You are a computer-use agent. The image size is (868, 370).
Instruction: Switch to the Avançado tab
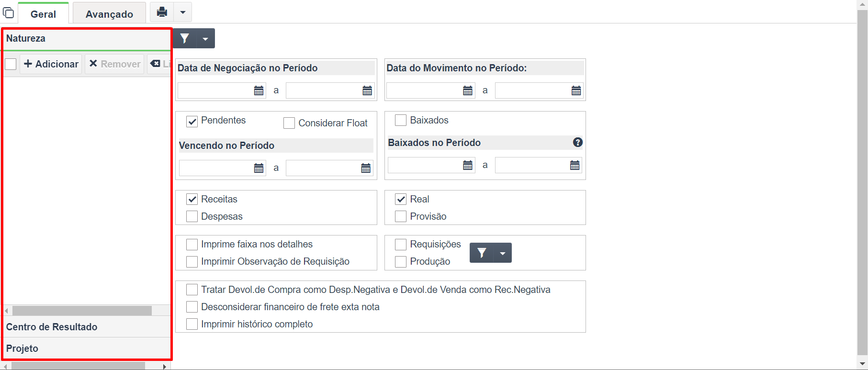click(x=110, y=14)
